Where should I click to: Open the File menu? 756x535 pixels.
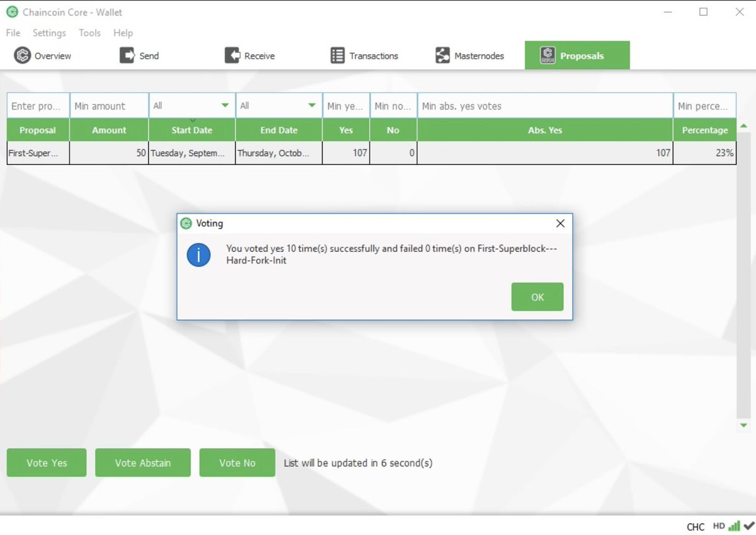(x=13, y=33)
